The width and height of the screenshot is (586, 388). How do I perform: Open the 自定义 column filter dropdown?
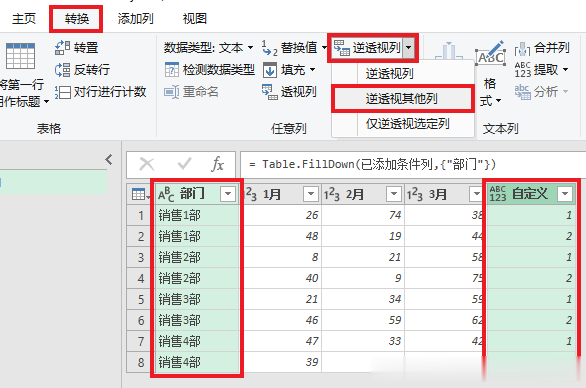pos(565,194)
